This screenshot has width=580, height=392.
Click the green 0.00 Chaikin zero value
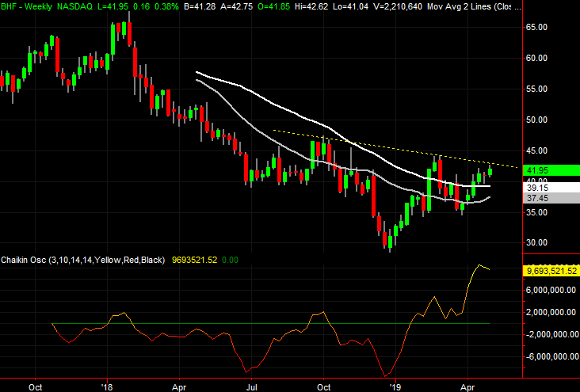pyautogui.click(x=230, y=260)
